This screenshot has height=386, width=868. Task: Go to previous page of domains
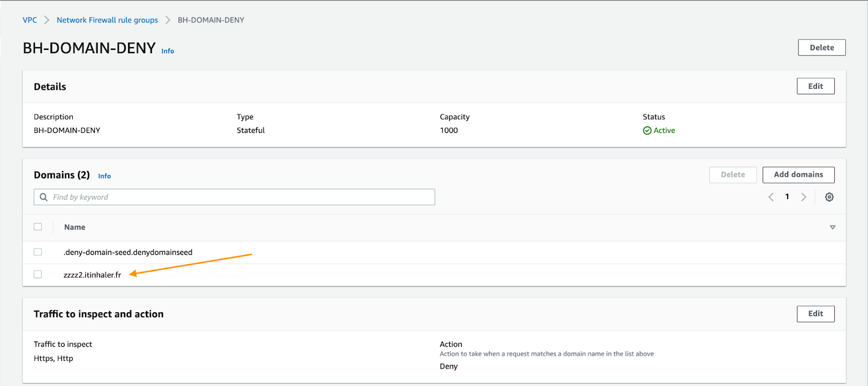[771, 197]
